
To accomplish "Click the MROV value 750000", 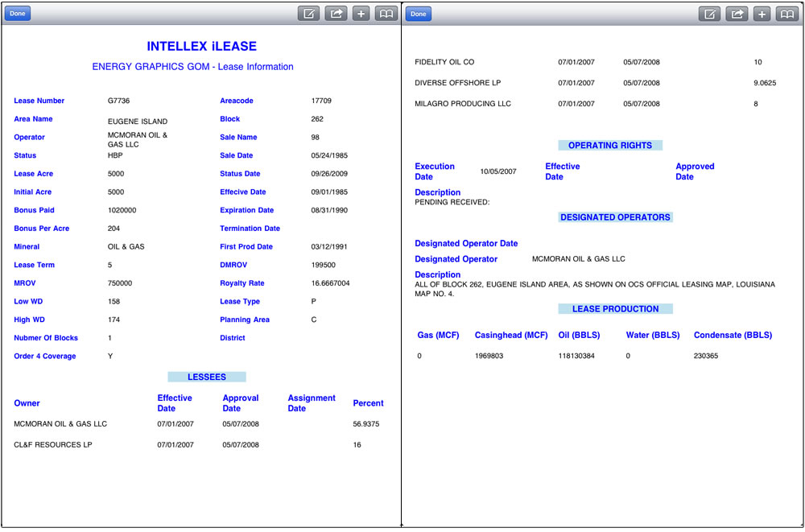I will (120, 283).
